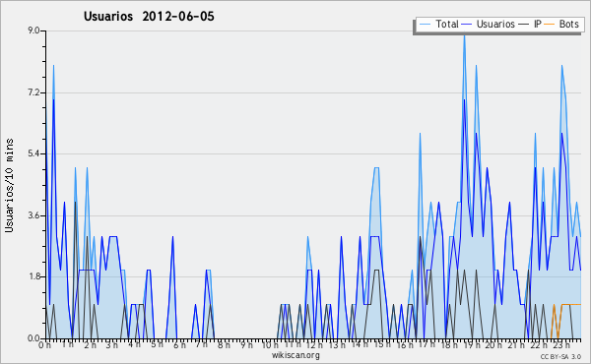Click the 19 h axis label
Viewport: 591px width, 364px height.
(472, 344)
